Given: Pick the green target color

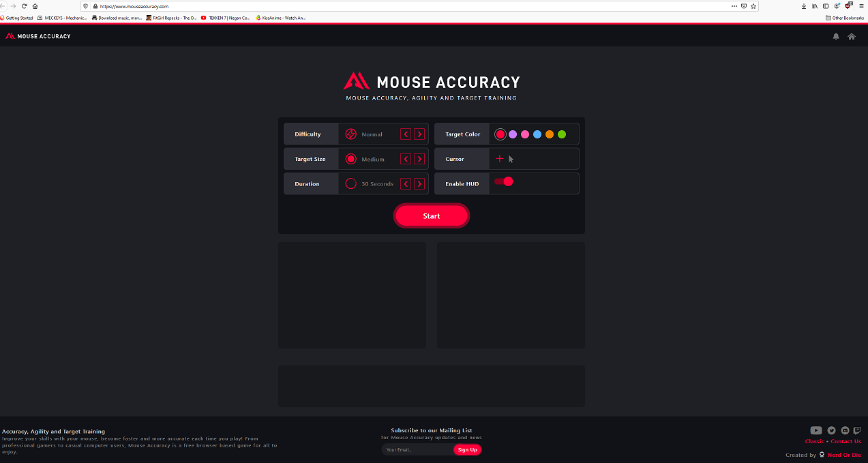Looking at the screenshot, I should coord(562,134).
